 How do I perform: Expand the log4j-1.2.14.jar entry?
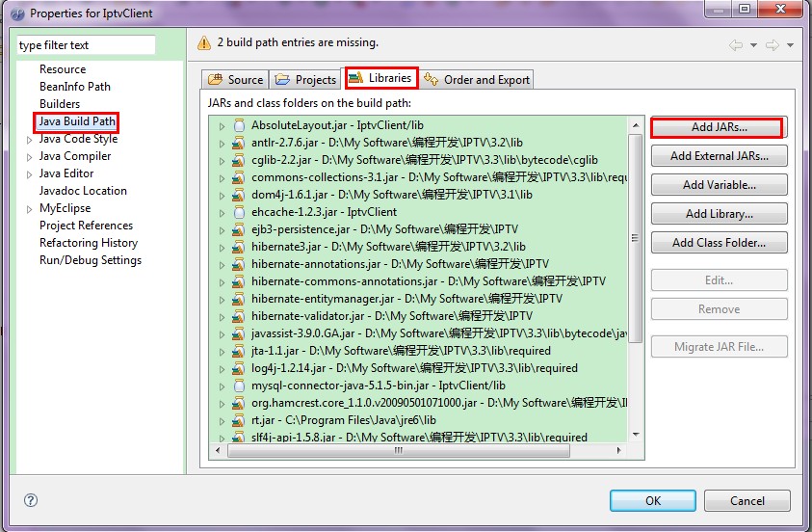[x=222, y=369]
